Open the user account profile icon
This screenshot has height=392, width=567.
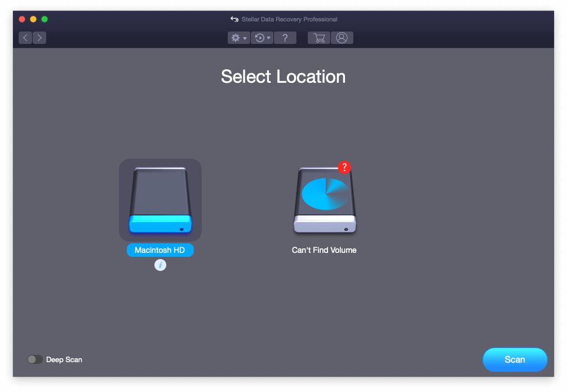[342, 38]
